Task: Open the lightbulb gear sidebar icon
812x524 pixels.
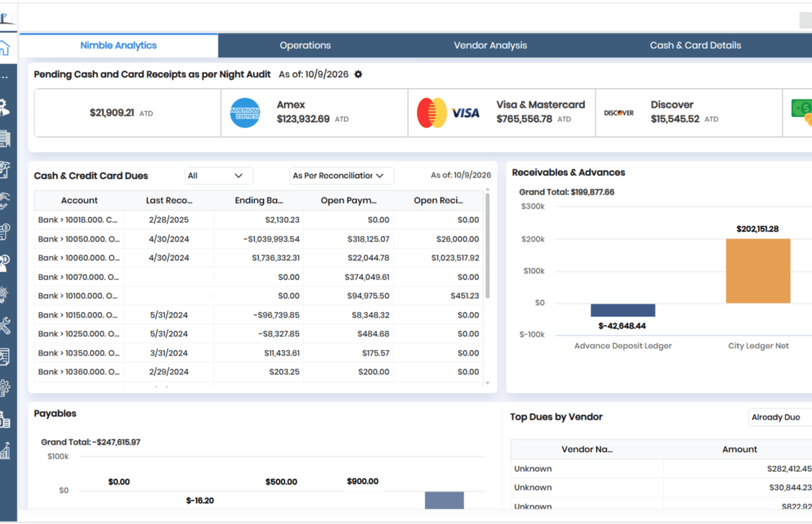Action: tap(4, 294)
